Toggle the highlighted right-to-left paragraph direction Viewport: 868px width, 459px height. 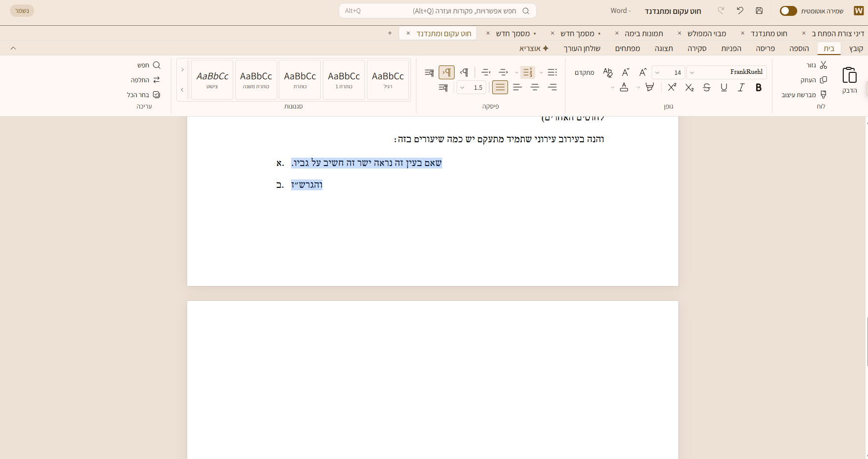(x=446, y=72)
